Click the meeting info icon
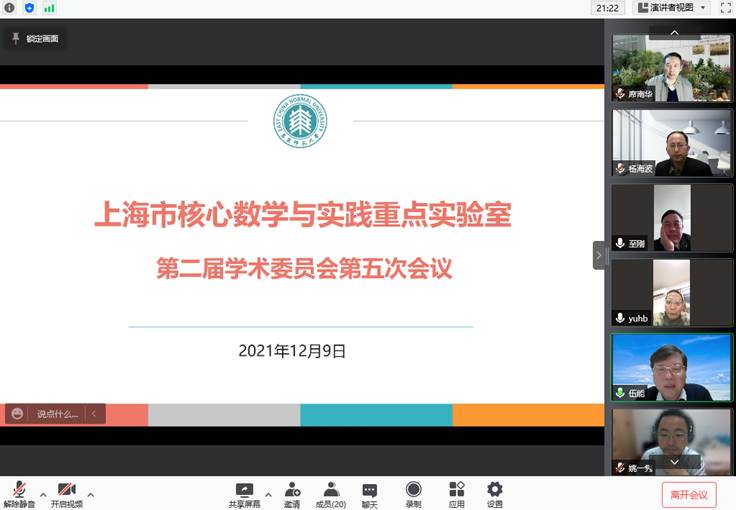The width and height of the screenshot is (736, 510). coord(10,8)
